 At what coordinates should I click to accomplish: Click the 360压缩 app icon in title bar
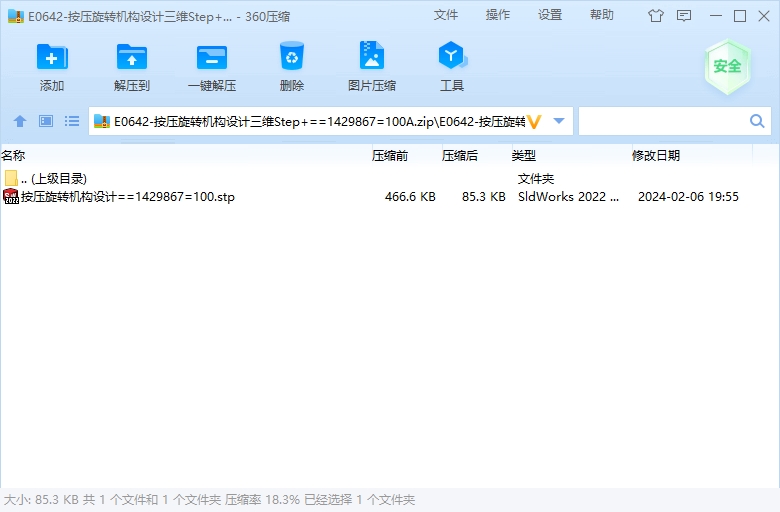[15, 16]
